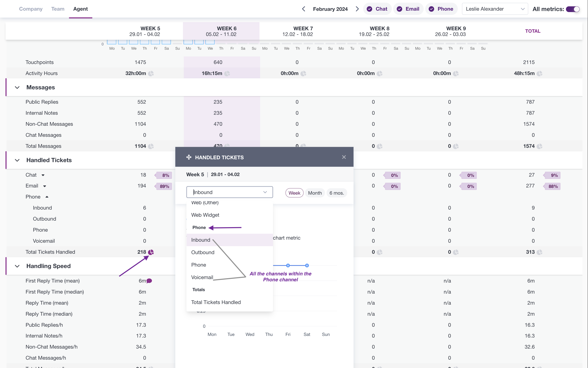Go to next month
588x368 pixels.
(x=357, y=9)
